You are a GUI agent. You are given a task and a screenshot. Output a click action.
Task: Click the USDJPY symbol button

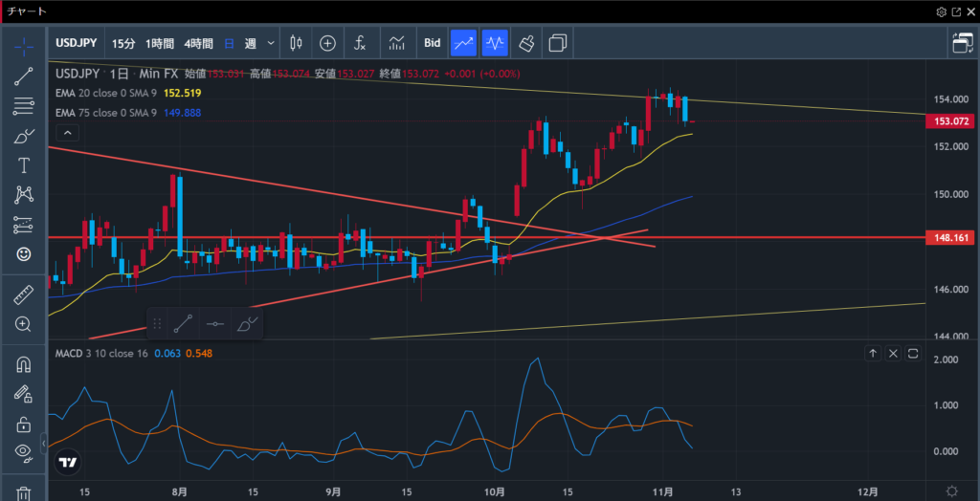tap(78, 43)
